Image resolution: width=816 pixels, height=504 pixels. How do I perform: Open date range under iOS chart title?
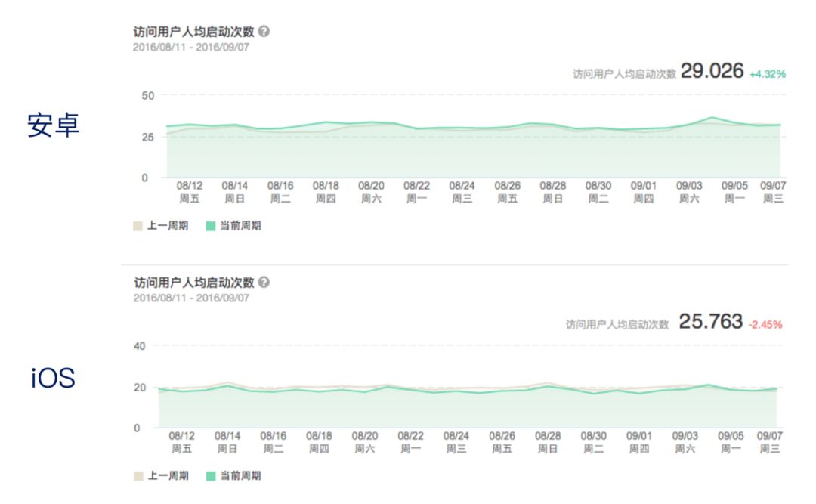click(191, 298)
